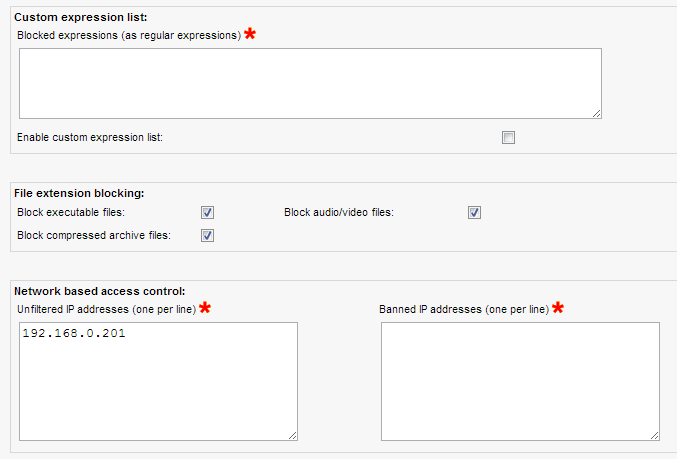The image size is (677, 459).
Task: Click red asterisk beside Blocked expressions label
Action: pyautogui.click(x=250, y=35)
